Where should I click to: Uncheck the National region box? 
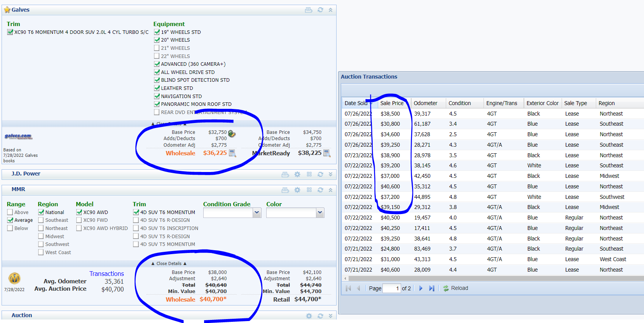tap(41, 212)
